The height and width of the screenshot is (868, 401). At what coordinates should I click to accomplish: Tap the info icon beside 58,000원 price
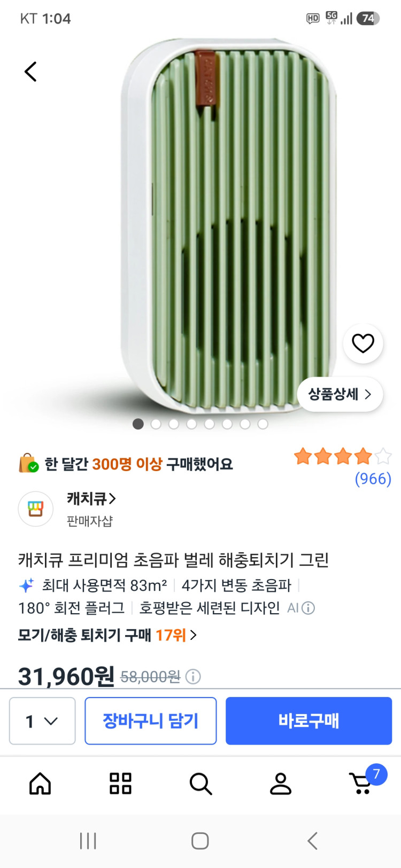click(193, 677)
